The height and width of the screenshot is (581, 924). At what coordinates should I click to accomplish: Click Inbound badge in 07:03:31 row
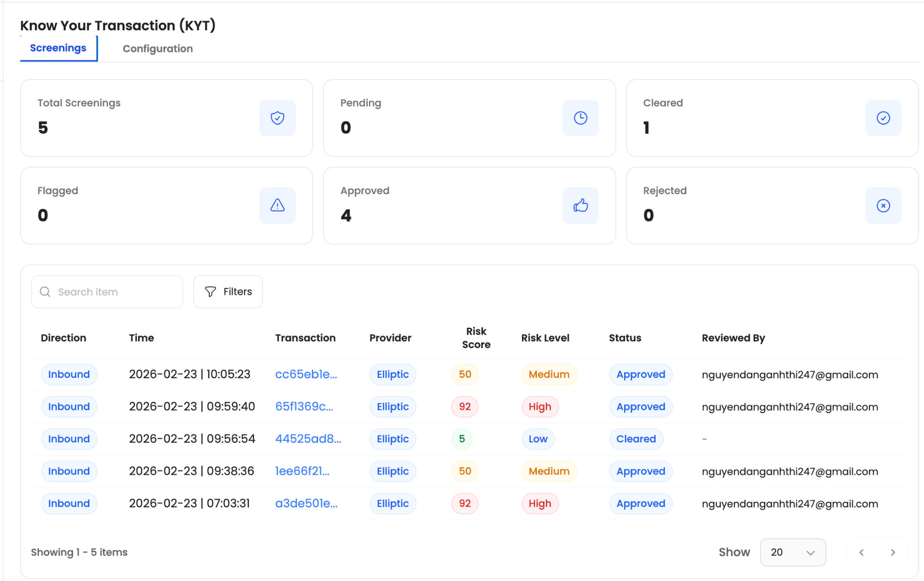click(x=69, y=503)
